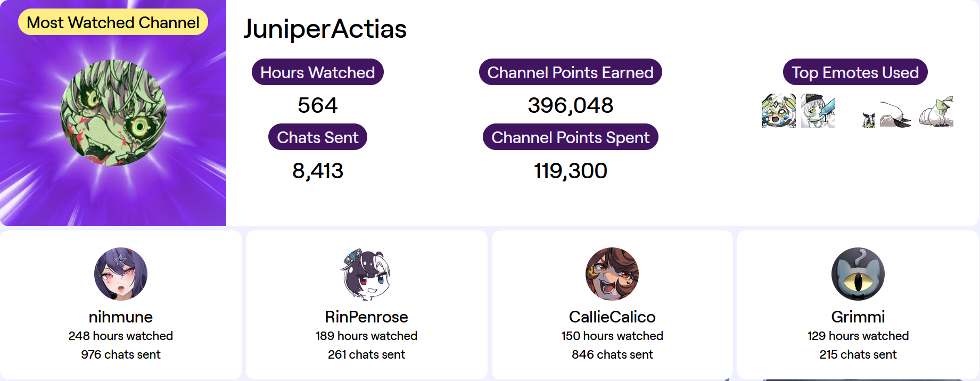
Task: Open CallieCalico's avatar image
Action: pyautogui.click(x=612, y=274)
